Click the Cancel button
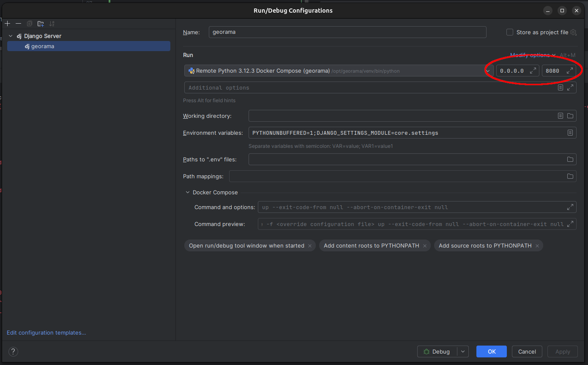The width and height of the screenshot is (588, 365). click(527, 351)
